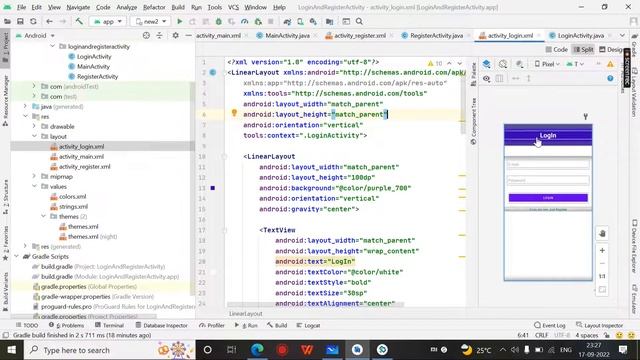
Task: Collapse the Gradle Scripts node
Action: 17,257
